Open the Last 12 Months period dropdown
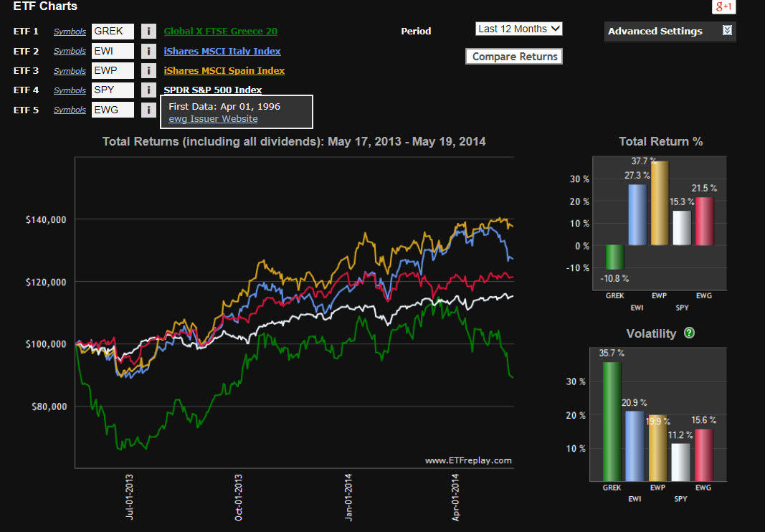The height and width of the screenshot is (532, 765). pyautogui.click(x=519, y=29)
